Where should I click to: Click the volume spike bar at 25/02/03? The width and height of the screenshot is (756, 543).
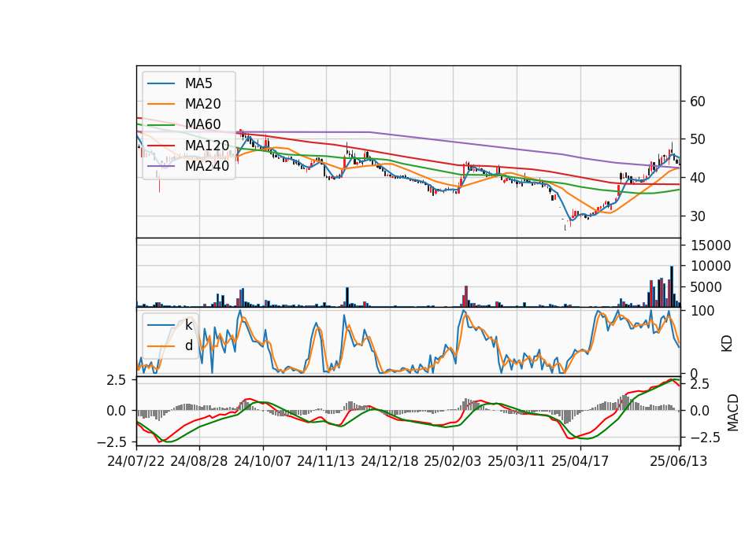465,297
